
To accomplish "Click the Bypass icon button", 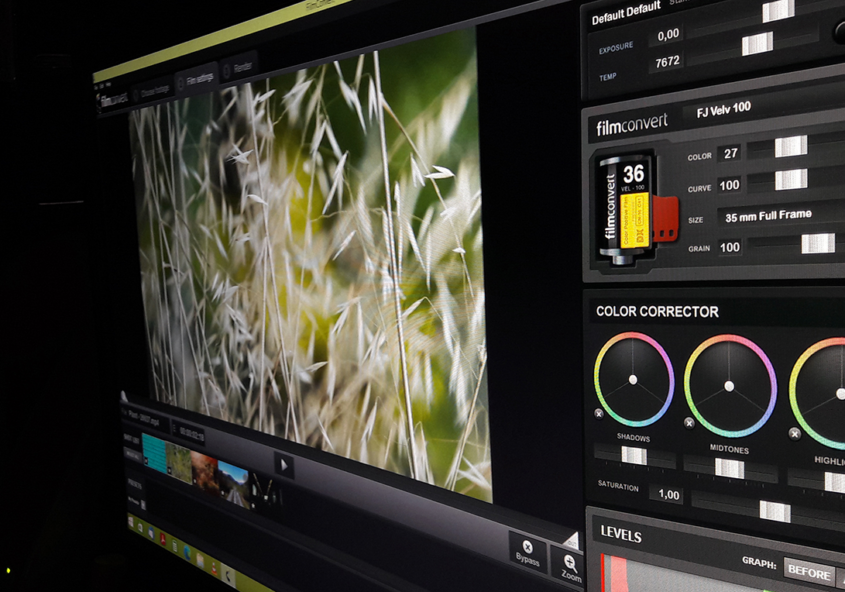I will coord(527,551).
